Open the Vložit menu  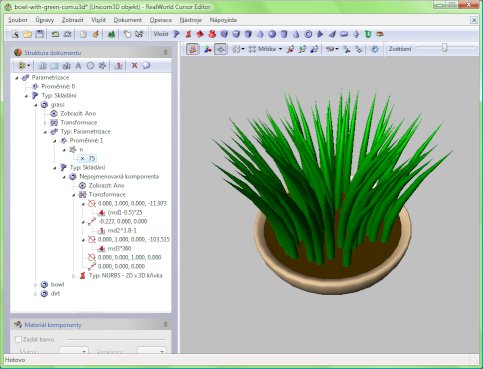pos(98,20)
